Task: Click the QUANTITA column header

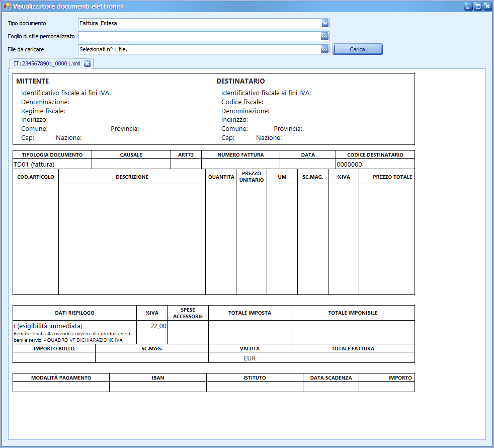Action: (221, 177)
